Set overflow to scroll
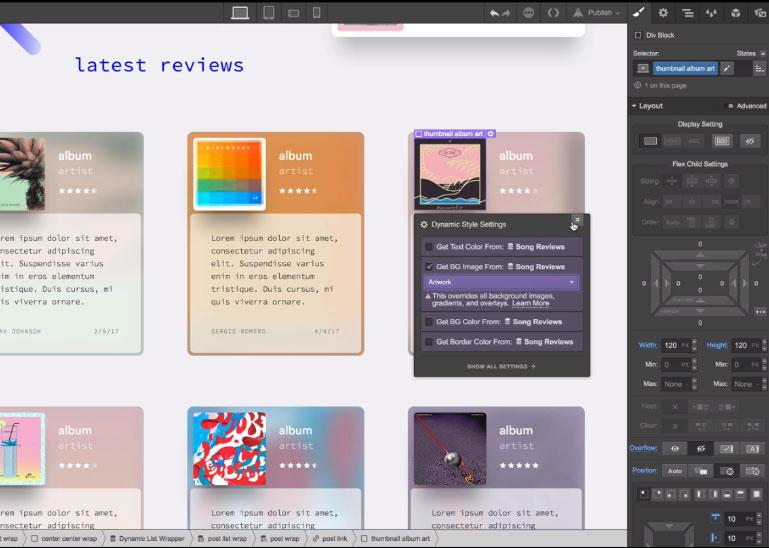The width and height of the screenshot is (769, 548). point(727,448)
